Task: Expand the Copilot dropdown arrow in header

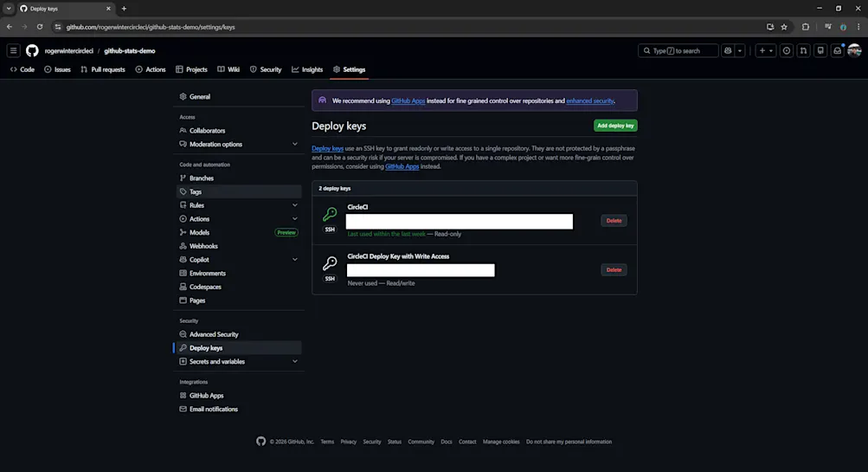Action: pos(740,50)
